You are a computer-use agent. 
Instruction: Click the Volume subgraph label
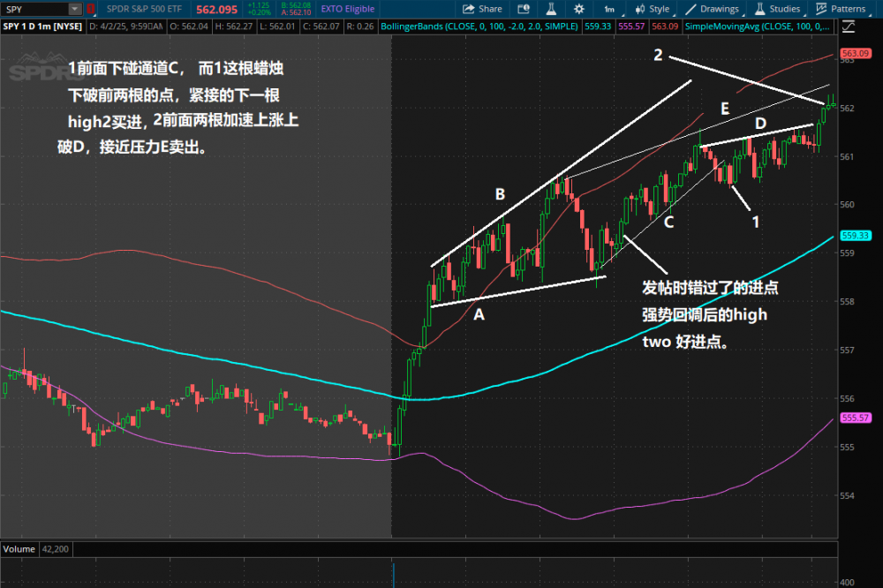pos(19,549)
